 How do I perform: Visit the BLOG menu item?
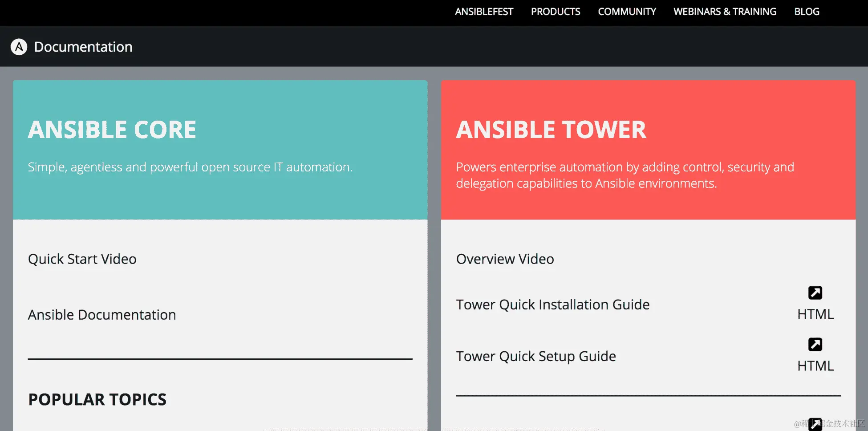point(807,12)
